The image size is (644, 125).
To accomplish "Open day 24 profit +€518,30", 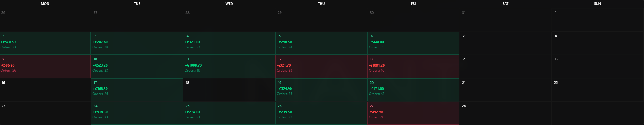I will pyautogui.click(x=137, y=113).
